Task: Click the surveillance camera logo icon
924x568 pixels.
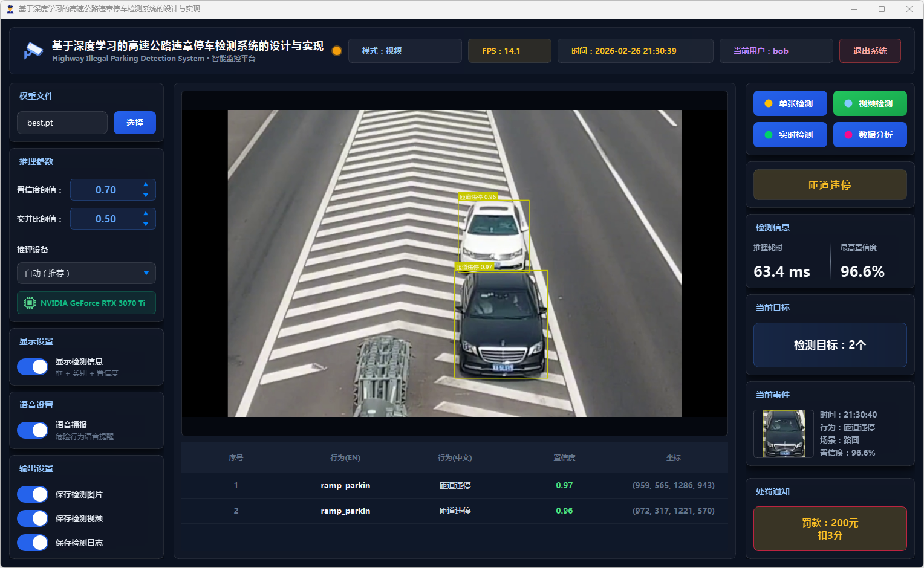Action: coord(33,51)
